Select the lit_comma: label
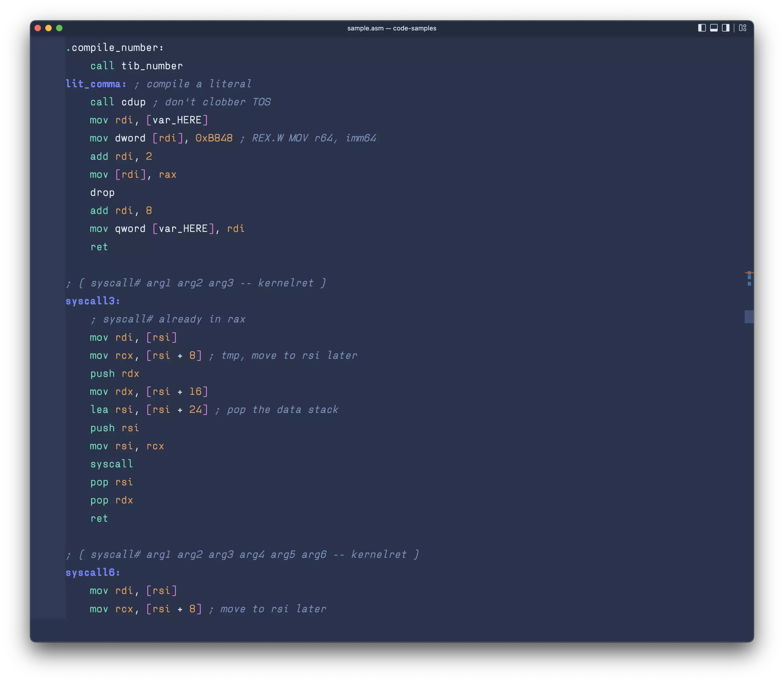 click(x=96, y=84)
